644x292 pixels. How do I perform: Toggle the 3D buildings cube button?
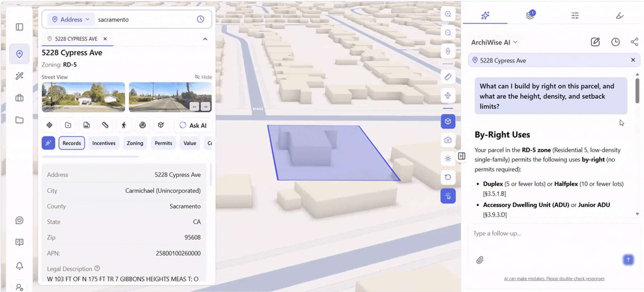pyautogui.click(x=448, y=121)
